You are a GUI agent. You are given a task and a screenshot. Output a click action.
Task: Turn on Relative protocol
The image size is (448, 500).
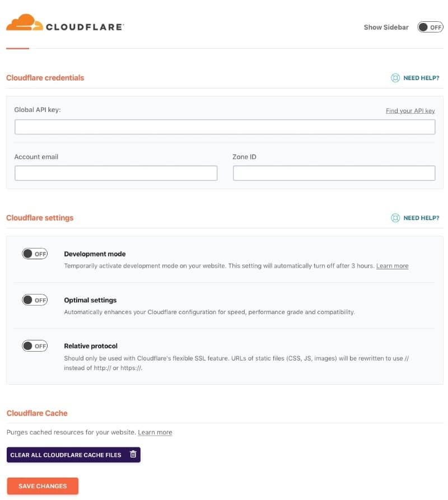pos(35,345)
